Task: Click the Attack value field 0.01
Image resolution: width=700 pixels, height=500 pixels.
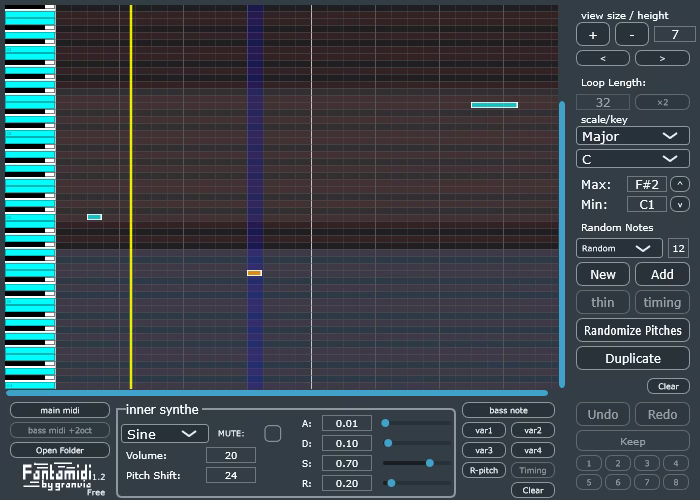Action: [347, 423]
